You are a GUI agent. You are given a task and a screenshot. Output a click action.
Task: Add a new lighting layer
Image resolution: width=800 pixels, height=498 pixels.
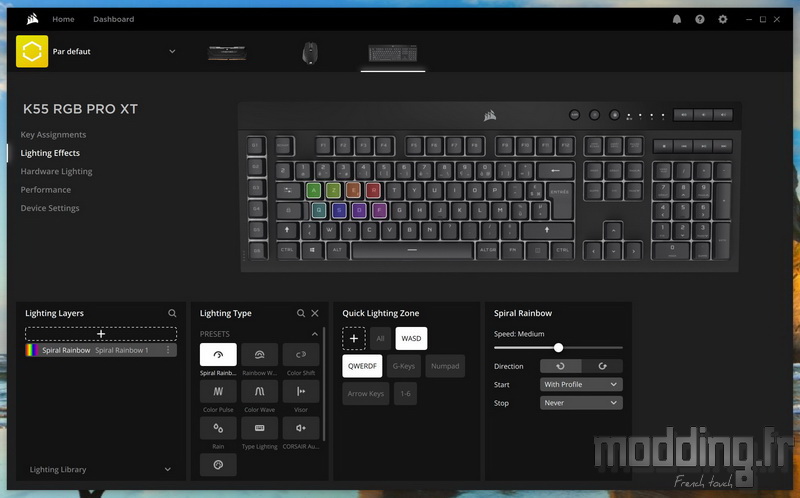click(101, 334)
